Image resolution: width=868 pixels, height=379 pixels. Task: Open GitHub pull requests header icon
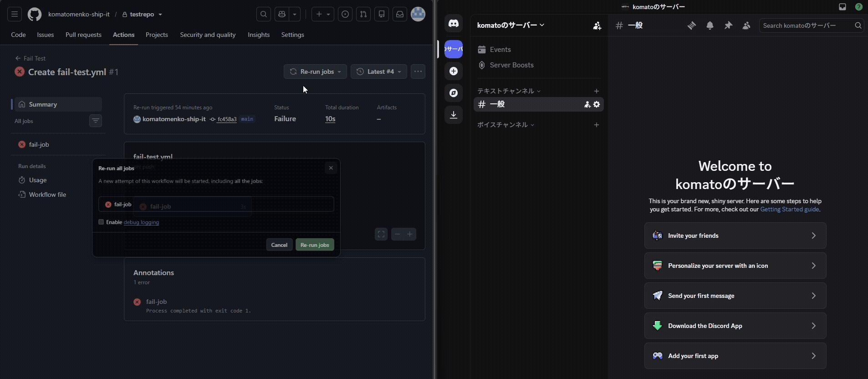coord(363,15)
